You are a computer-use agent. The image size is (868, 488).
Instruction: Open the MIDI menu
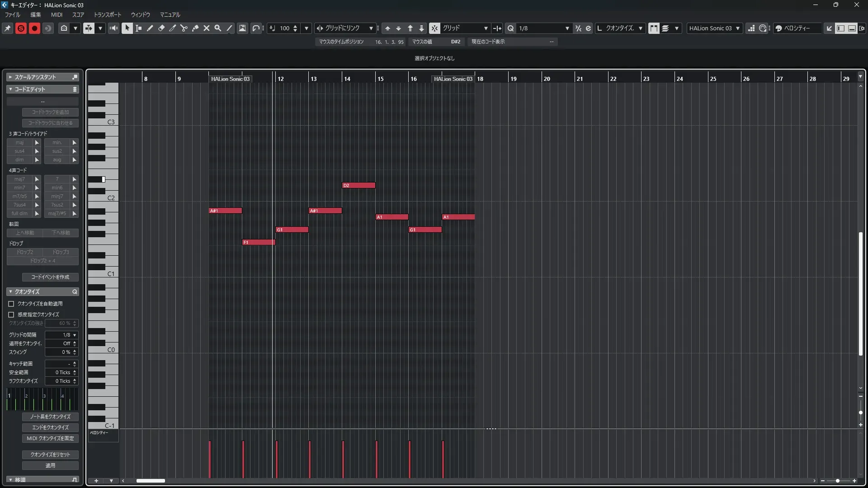click(57, 14)
